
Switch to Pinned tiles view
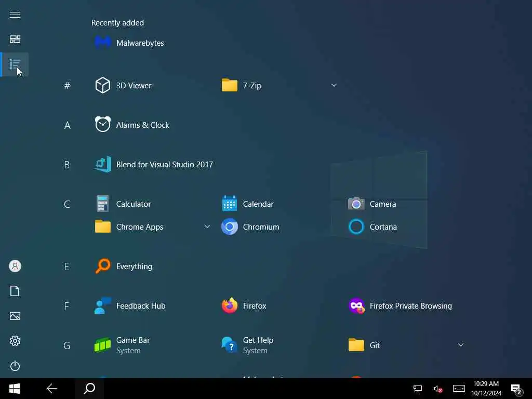[x=15, y=39]
